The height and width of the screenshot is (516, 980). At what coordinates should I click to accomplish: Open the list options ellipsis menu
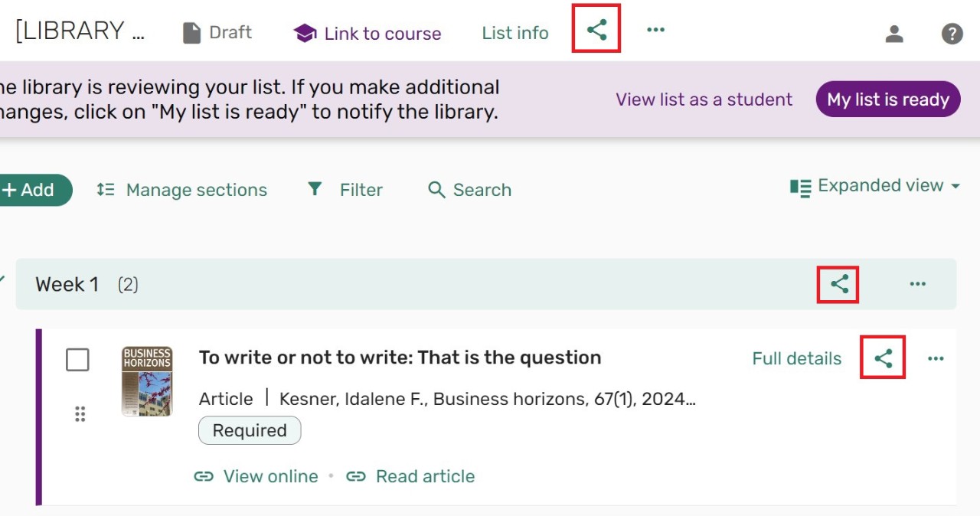point(655,29)
